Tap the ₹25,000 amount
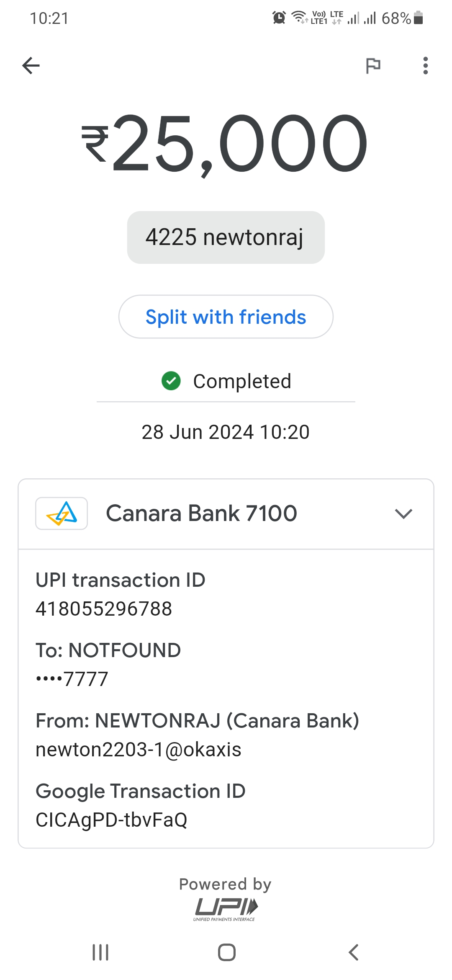The width and height of the screenshot is (452, 980). point(226,143)
